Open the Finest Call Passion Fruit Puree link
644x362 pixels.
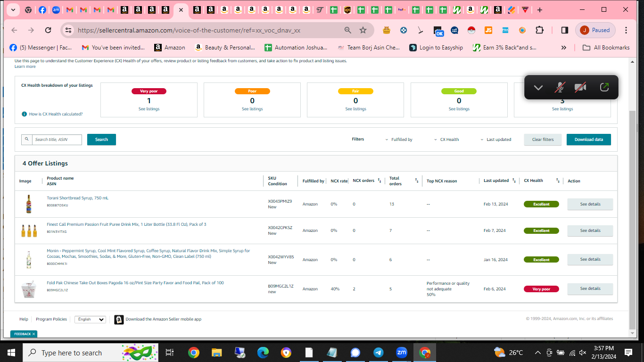point(126,224)
